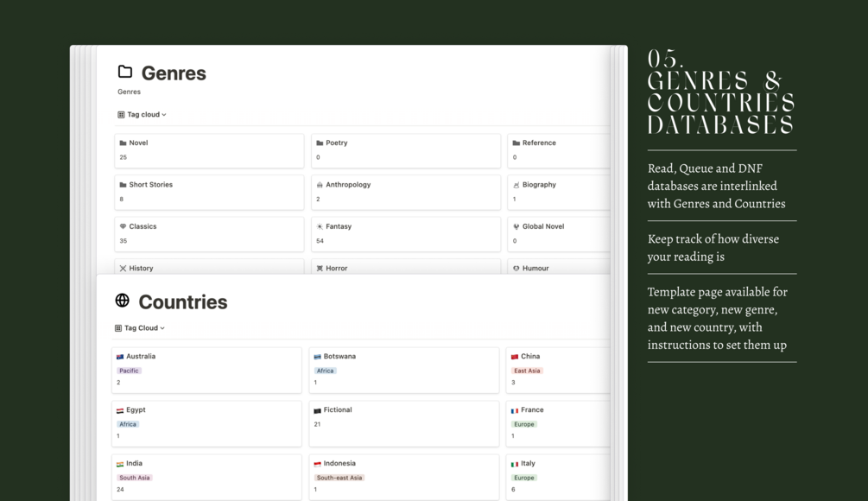This screenshot has height=501, width=868.
Task: Click the count 54 on Fantasy card
Action: click(320, 241)
